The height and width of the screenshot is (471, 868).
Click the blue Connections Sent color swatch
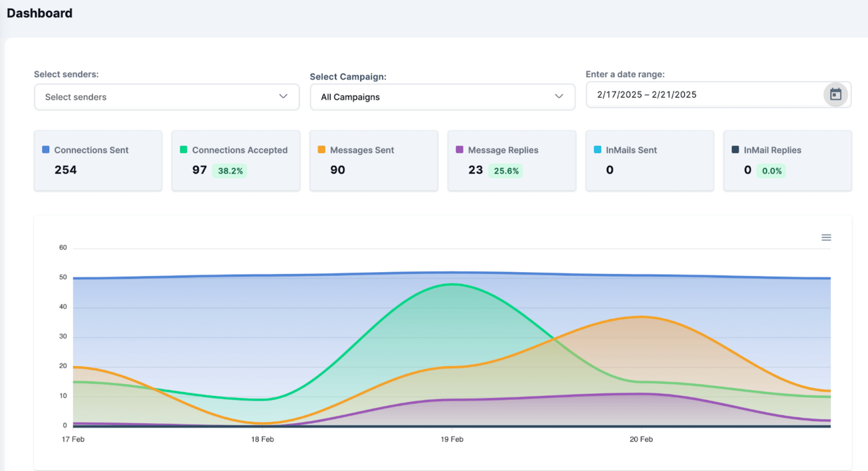pyautogui.click(x=46, y=149)
